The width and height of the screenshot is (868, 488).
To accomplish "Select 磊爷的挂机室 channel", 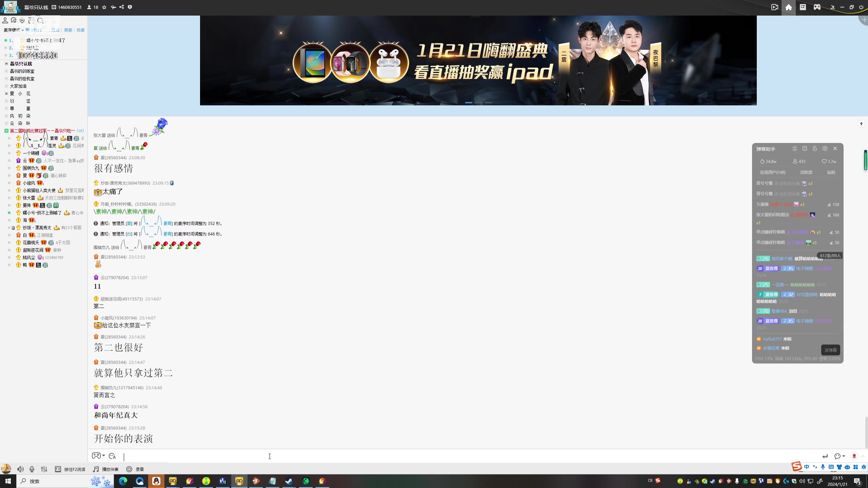I will click(22, 79).
